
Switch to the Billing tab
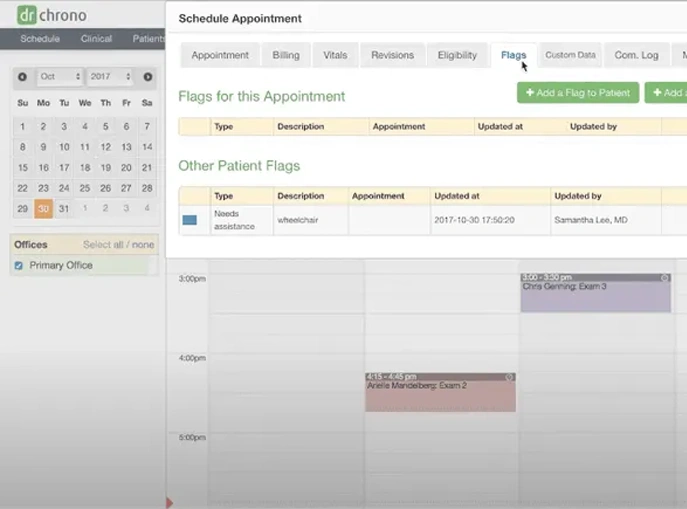click(x=286, y=55)
